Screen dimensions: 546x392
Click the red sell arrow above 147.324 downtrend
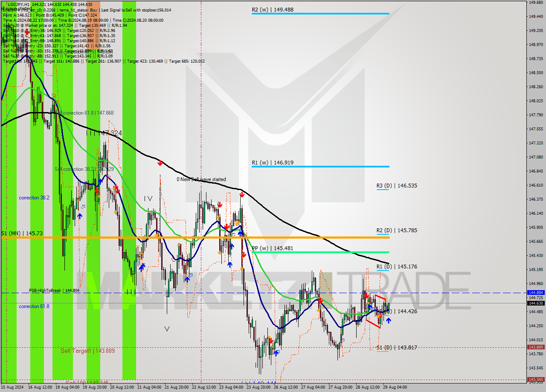pyautogui.click(x=160, y=163)
